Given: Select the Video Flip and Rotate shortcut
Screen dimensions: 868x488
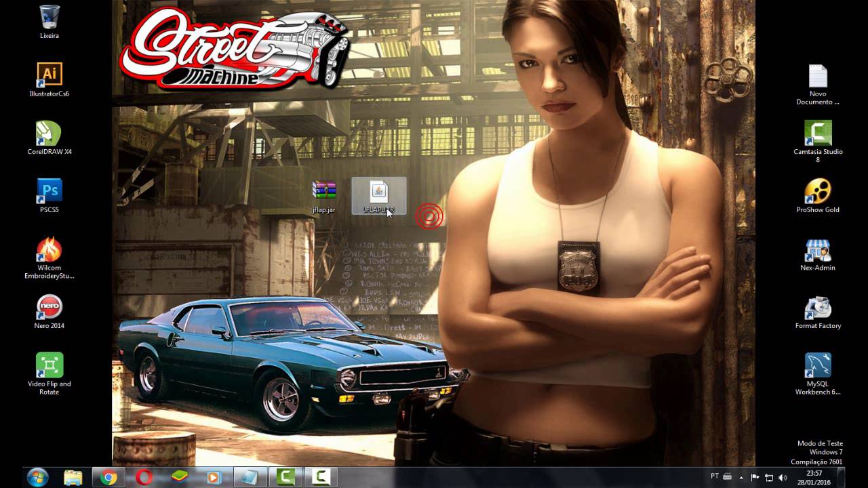Looking at the screenshot, I should (50, 374).
